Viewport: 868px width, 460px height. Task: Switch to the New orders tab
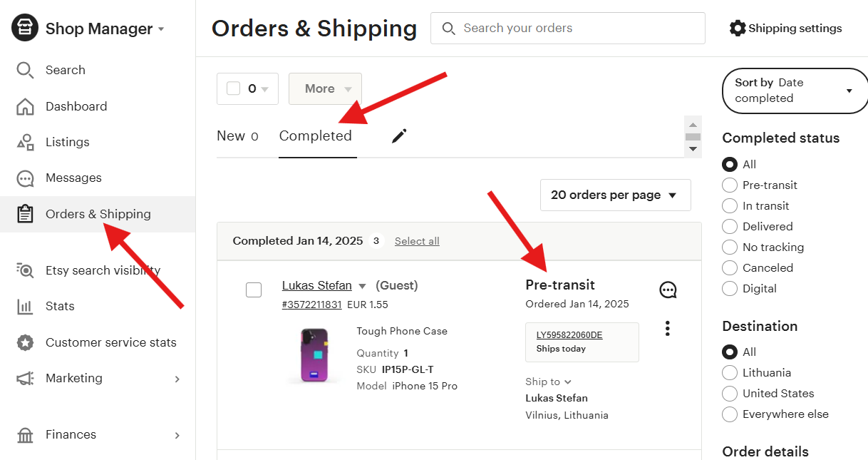point(233,136)
